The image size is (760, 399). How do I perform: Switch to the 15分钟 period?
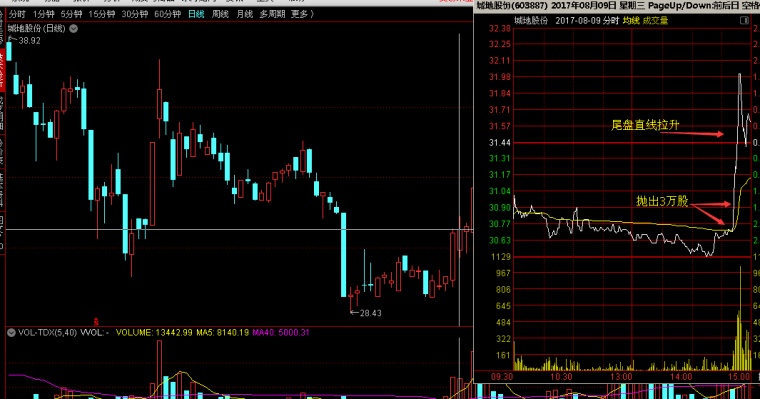pyautogui.click(x=101, y=14)
